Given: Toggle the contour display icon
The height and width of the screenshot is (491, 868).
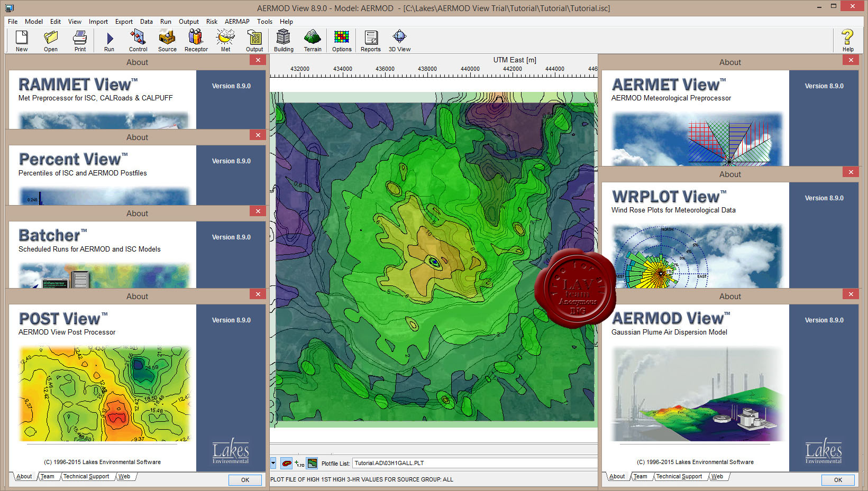Looking at the screenshot, I should pyautogui.click(x=286, y=464).
